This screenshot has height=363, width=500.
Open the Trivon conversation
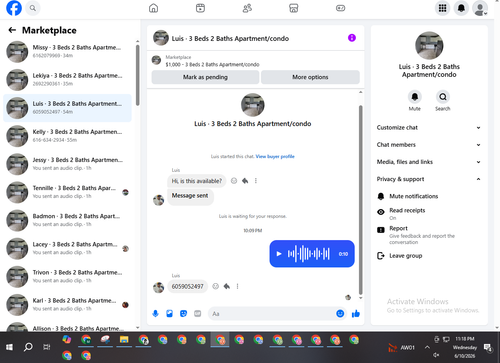[x=68, y=277]
